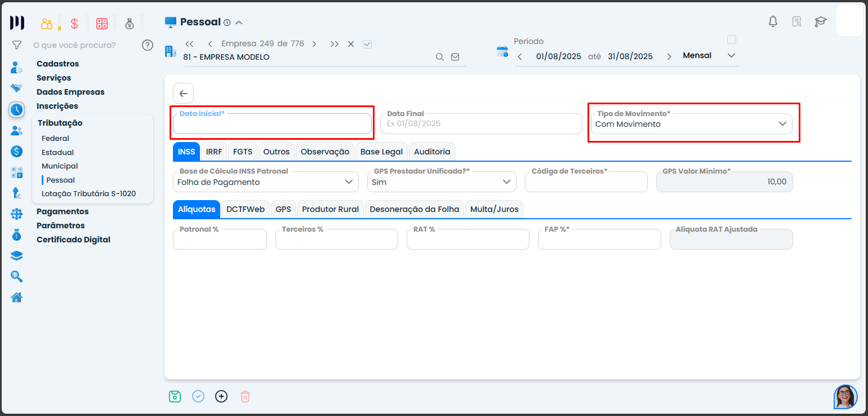
Task: Switch to the FGTS tab
Action: tap(243, 152)
